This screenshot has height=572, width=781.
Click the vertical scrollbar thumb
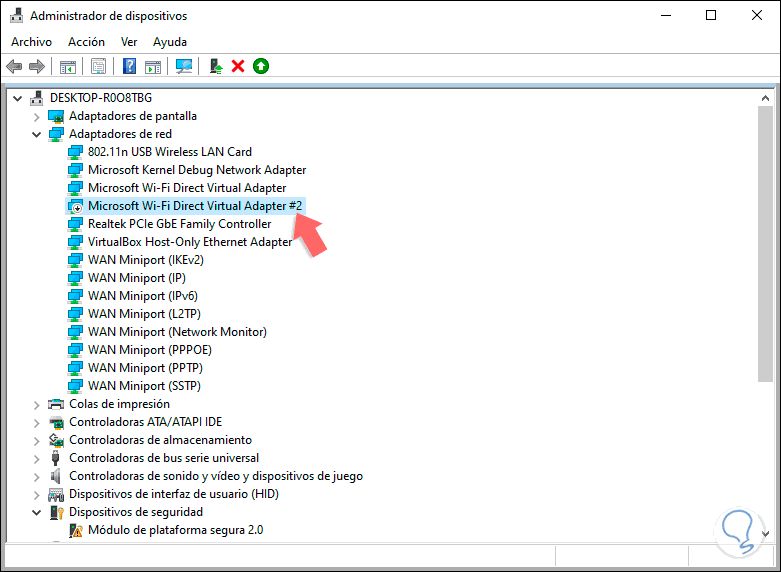765,244
